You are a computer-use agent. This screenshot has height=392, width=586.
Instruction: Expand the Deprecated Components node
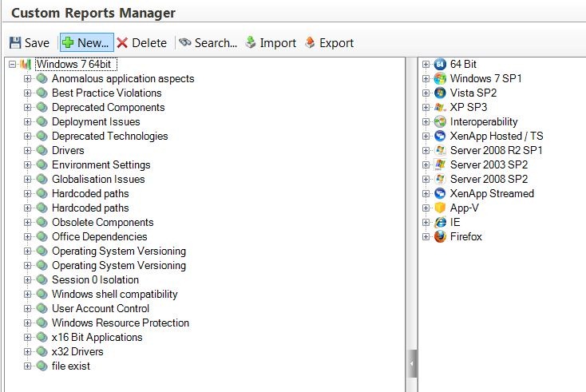coord(27,107)
